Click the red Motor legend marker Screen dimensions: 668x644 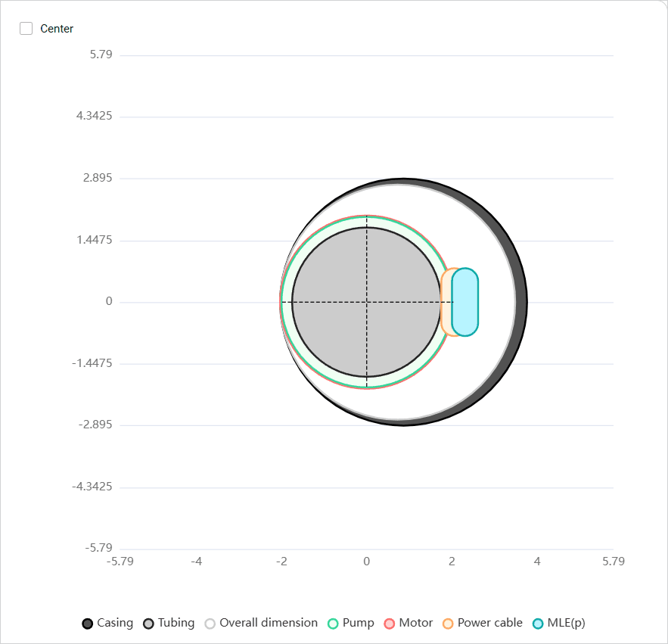(x=390, y=624)
